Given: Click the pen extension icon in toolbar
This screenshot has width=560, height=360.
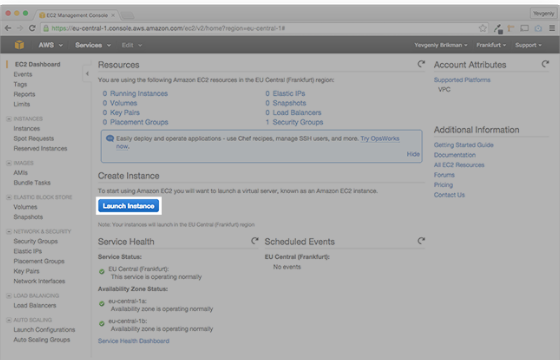Looking at the screenshot, I should click(498, 29).
